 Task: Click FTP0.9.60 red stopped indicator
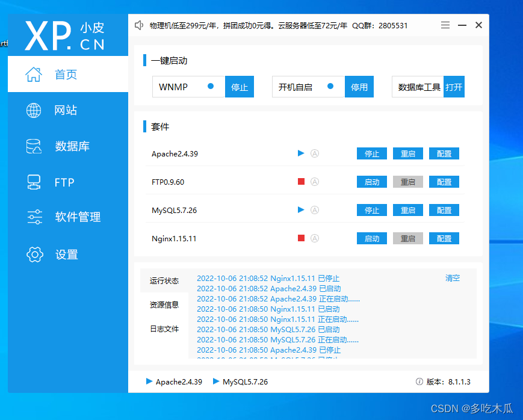click(301, 182)
